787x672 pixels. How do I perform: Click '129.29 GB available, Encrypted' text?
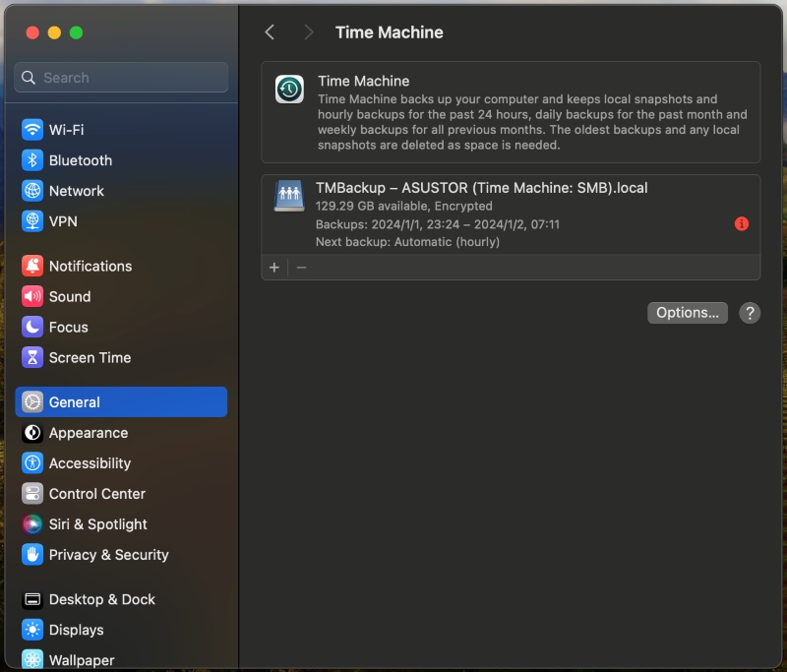(403, 206)
